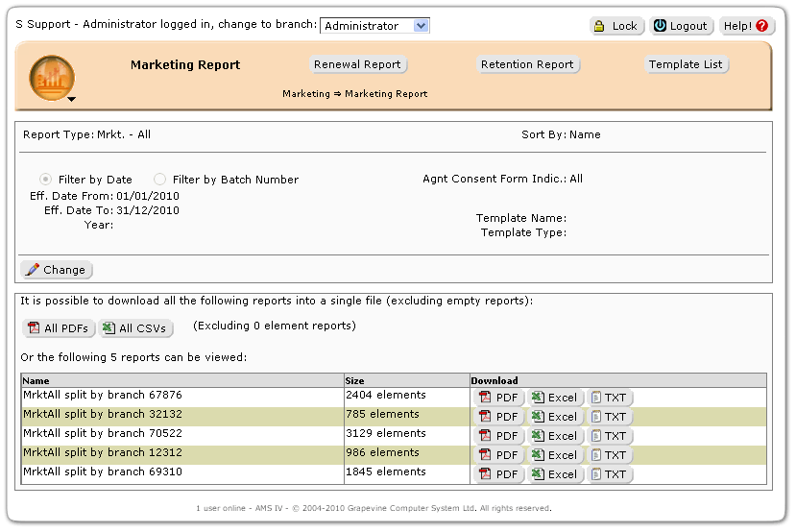This screenshot has height=532, width=796.
Task: Go to the Template List
Action: click(x=687, y=64)
